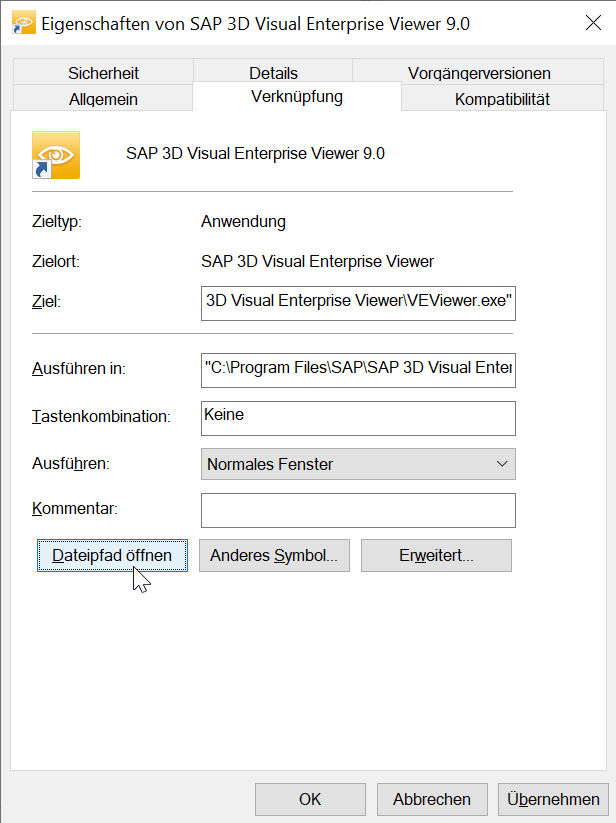Close the properties dialog window
Image resolution: width=616 pixels, height=823 pixels.
point(593,23)
